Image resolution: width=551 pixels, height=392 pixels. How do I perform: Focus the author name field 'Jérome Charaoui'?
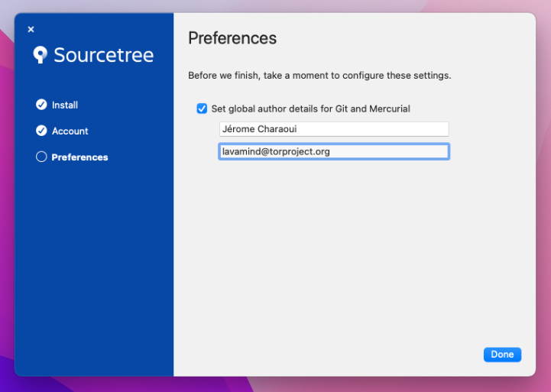(x=333, y=129)
